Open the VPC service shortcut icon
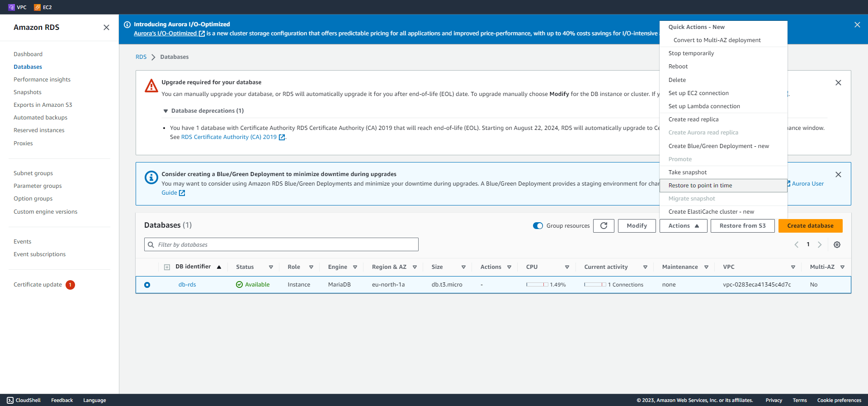 click(12, 7)
